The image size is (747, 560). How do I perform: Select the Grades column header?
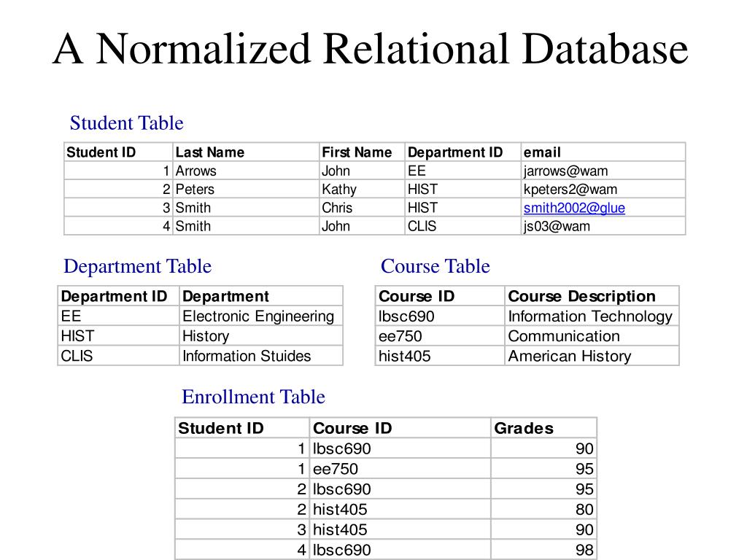tap(543, 428)
